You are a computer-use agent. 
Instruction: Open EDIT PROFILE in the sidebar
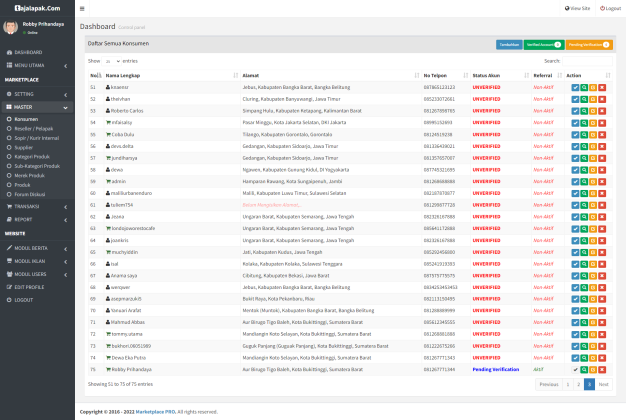coord(32,287)
